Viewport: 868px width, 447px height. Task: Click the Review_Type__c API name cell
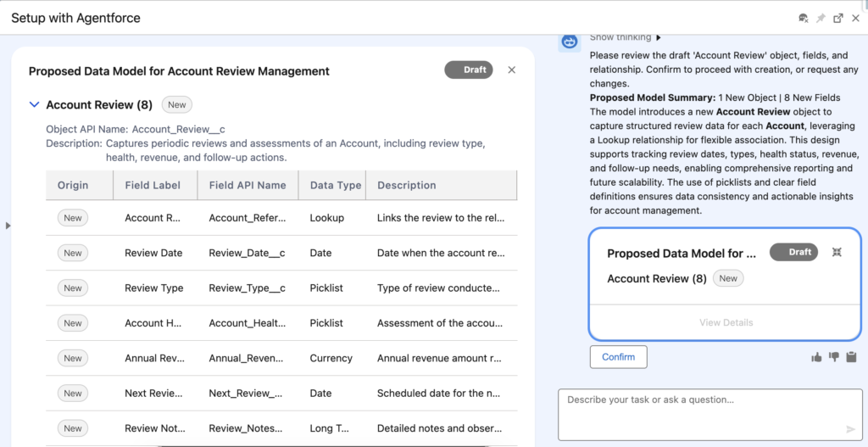tap(247, 288)
